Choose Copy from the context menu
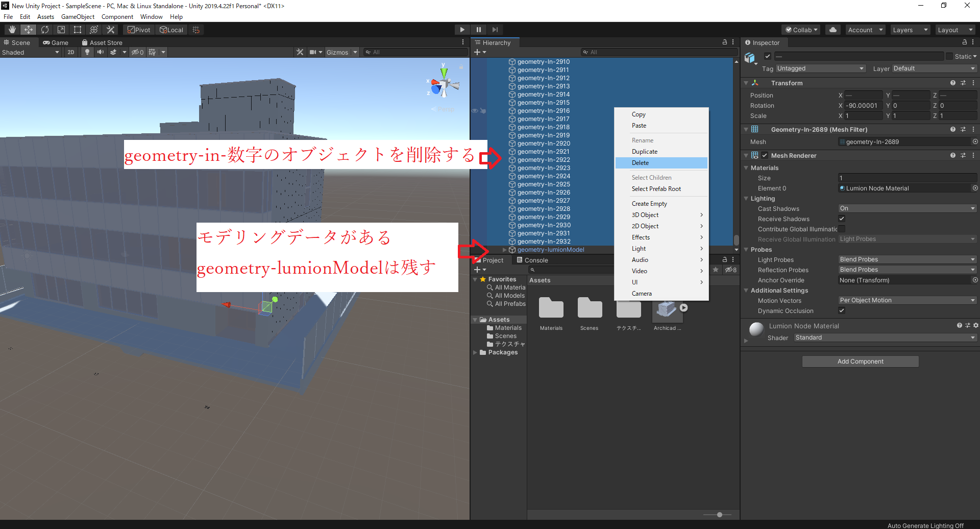This screenshot has width=980, height=529. (x=661, y=114)
